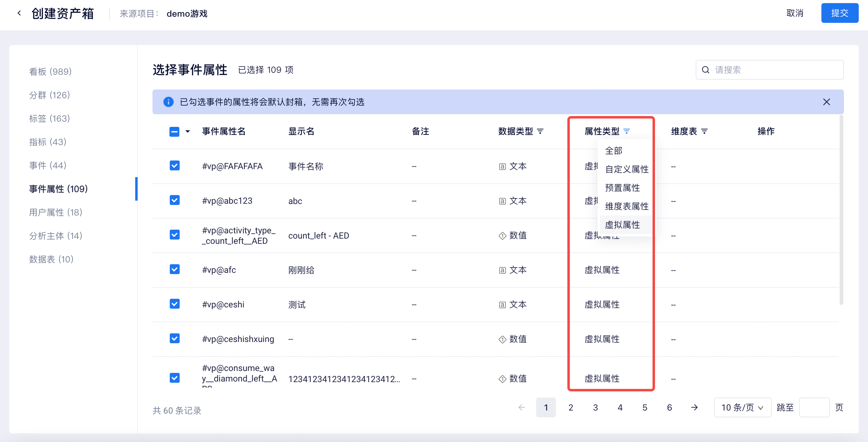Click numeric type icon for #vp@ceshishxuing
Image resolution: width=868 pixels, height=442 pixels.
[502, 339]
